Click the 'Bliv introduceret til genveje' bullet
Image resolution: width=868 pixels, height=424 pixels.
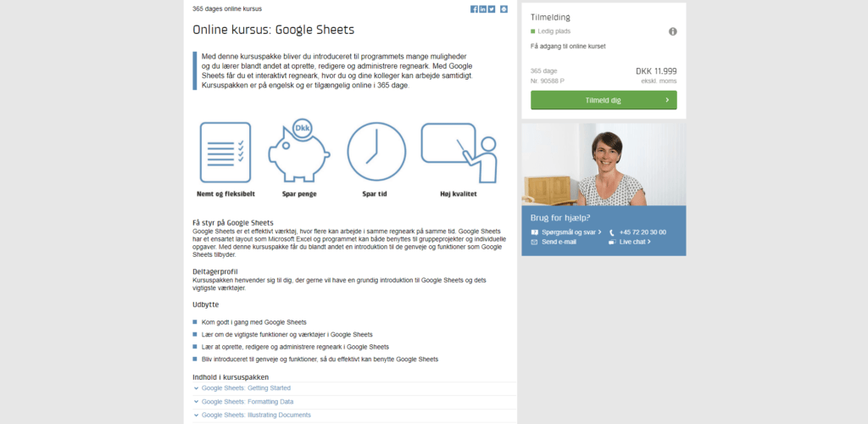(x=320, y=360)
